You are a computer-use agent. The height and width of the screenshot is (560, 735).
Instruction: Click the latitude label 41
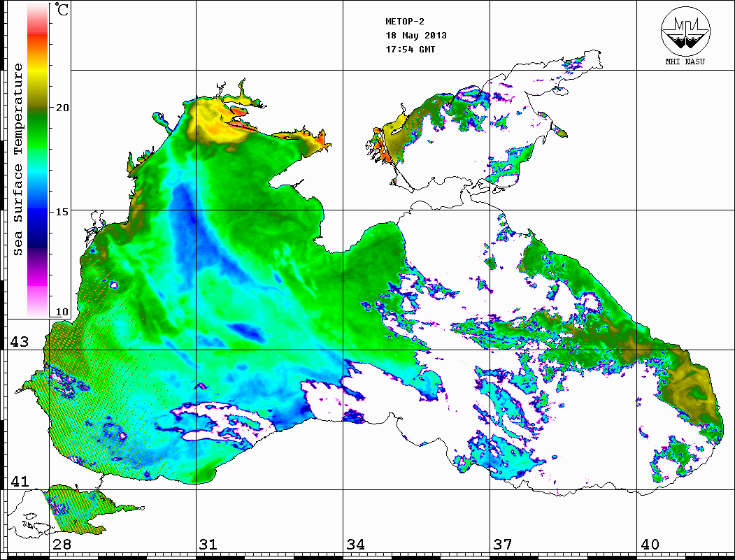[18, 482]
